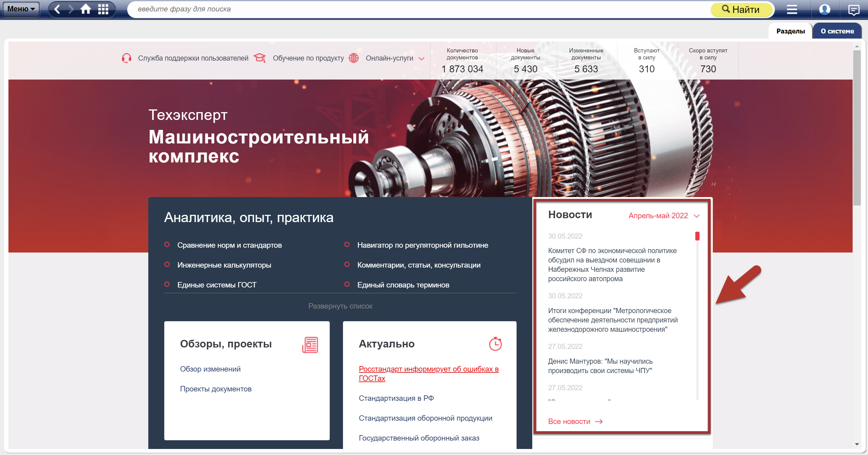Open the products grid icon
The image size is (868, 455).
coord(103,9)
